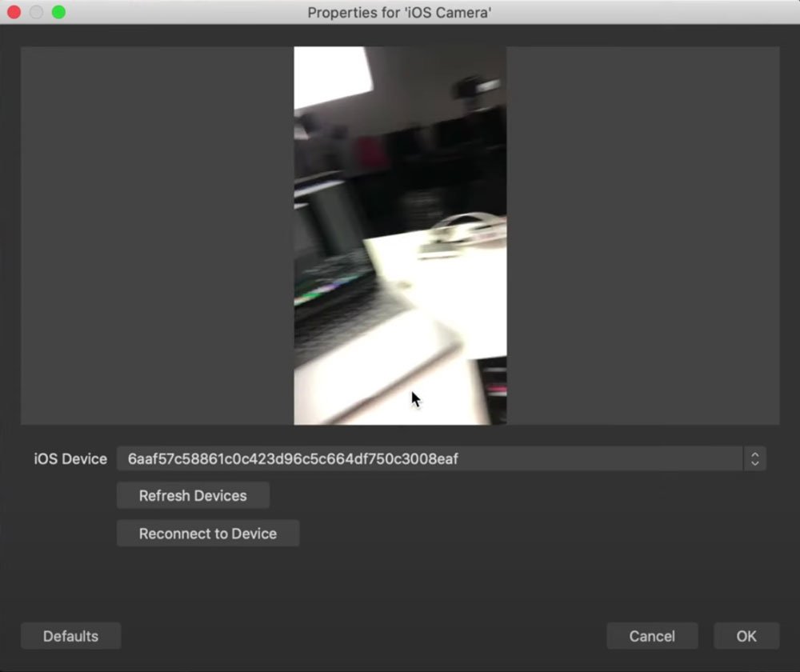Click the empty gray area right of the preview
The height and width of the screenshot is (672, 800).
[642, 235]
